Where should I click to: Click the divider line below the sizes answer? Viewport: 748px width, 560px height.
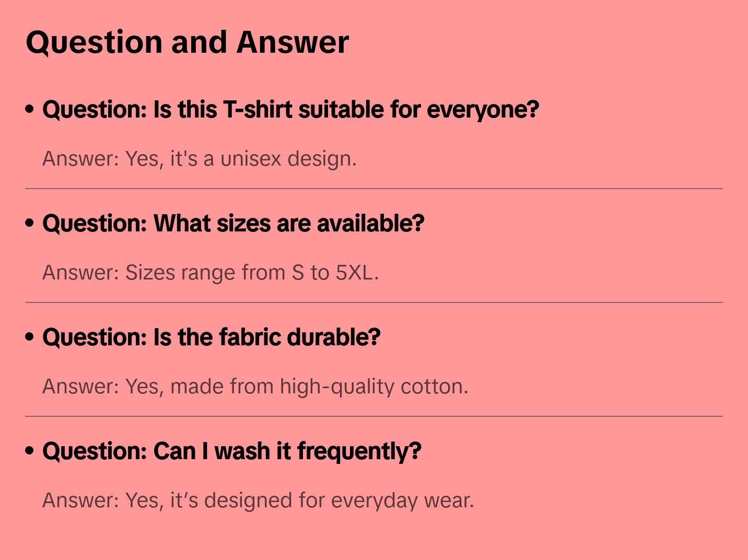373,302
